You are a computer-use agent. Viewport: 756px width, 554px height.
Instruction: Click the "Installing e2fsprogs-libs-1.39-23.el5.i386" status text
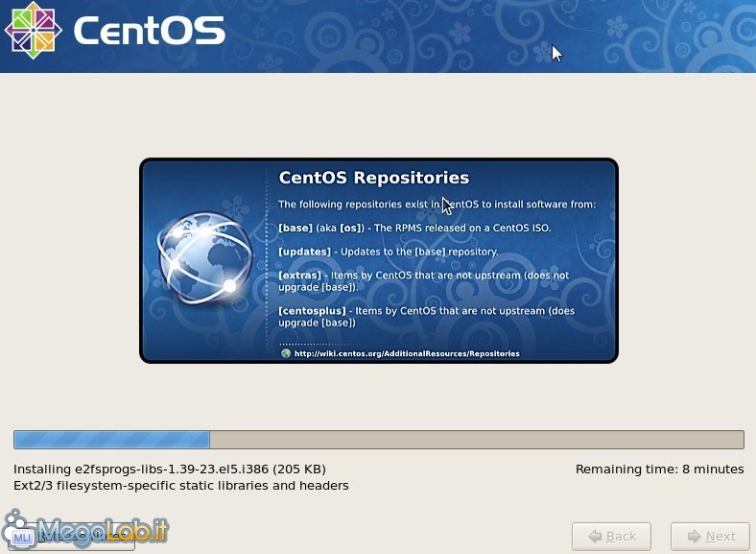click(x=169, y=470)
